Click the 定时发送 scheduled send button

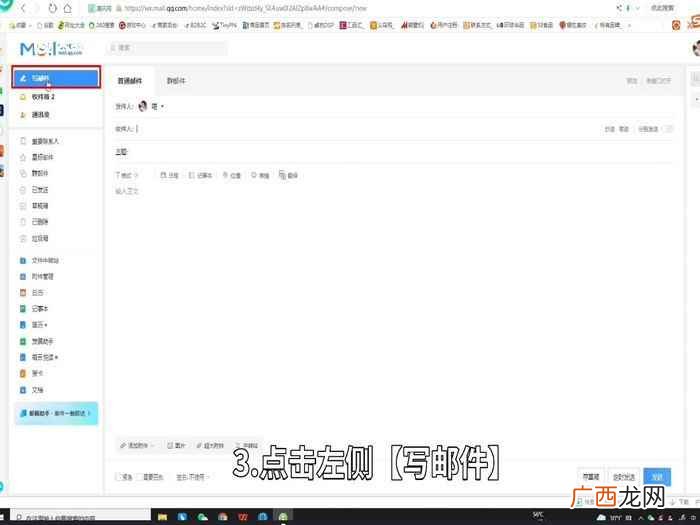(x=624, y=477)
